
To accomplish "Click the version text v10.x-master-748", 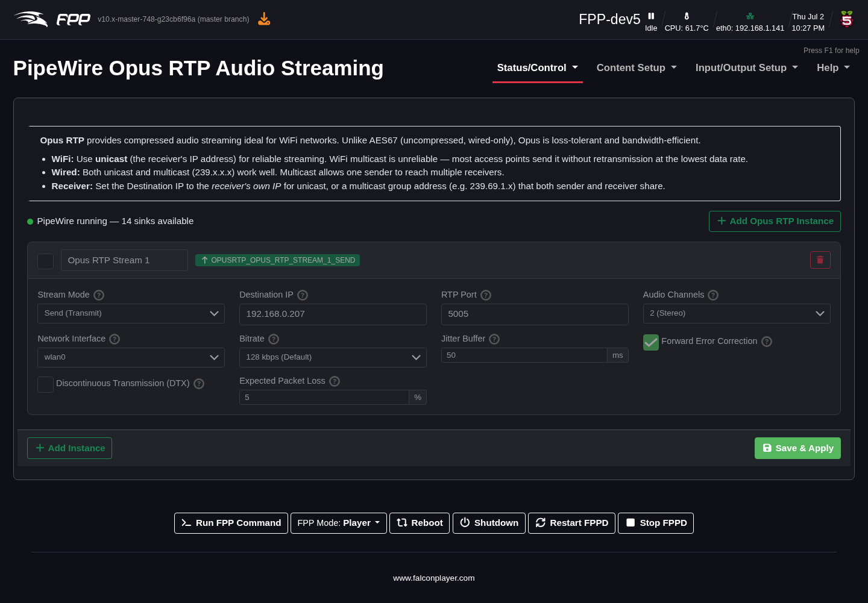I will 174,19.
